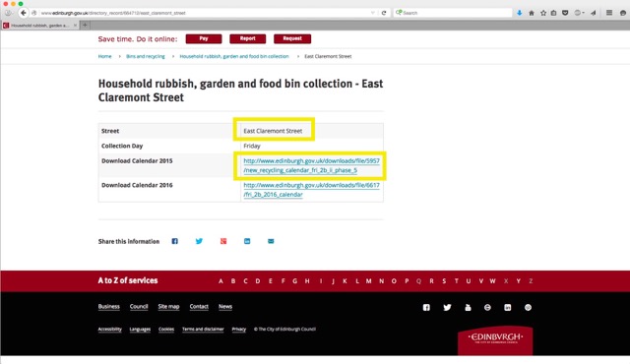Open Household rubbish, garden and food bin collection breadcrumb
Viewport: 630px width, 364px height.
(234, 56)
